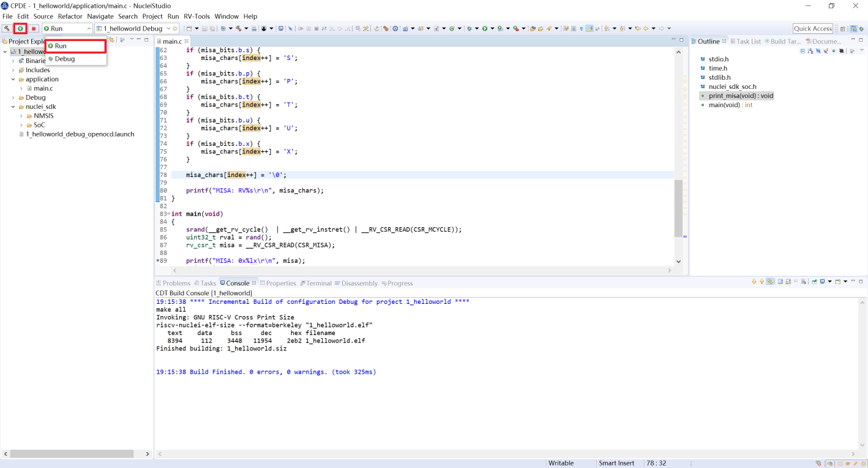This screenshot has height=468, width=868.
Task: Open the Outline View Menu dropdown triangle
Action: [862, 50]
